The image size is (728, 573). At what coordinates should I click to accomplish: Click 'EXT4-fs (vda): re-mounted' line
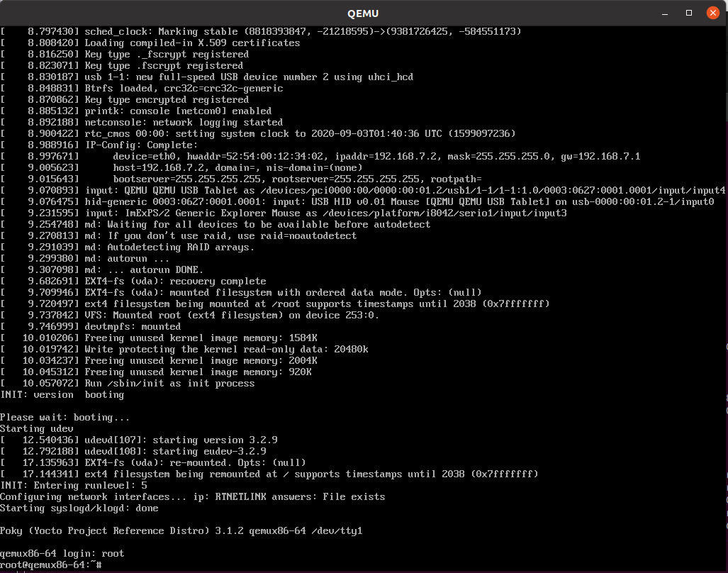pos(153,463)
